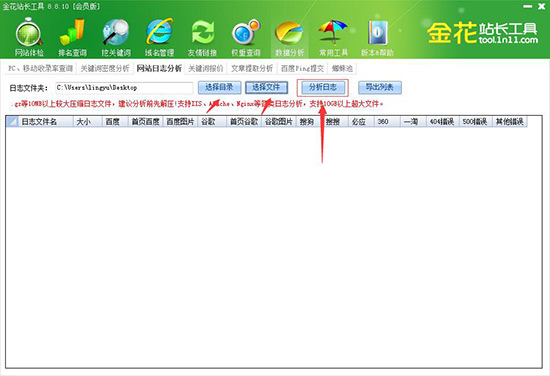
Task: Open the 蜘蛛池 tab
Action: pyautogui.click(x=342, y=68)
